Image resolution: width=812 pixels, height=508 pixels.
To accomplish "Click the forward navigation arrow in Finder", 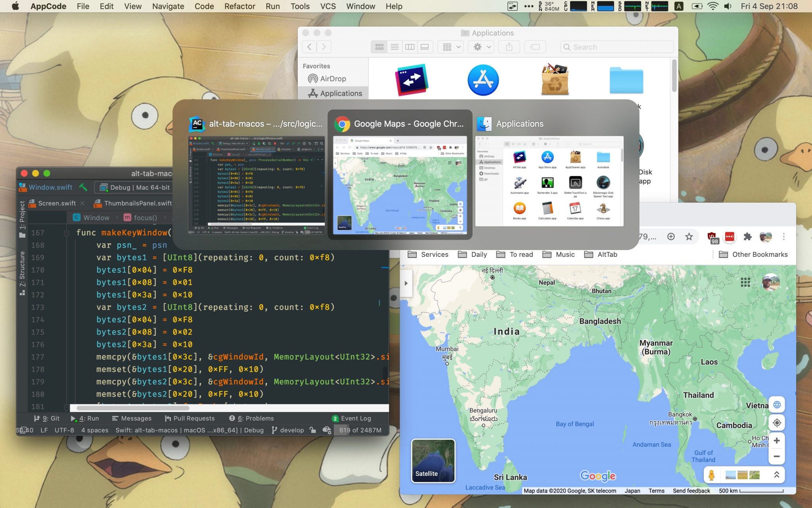I will click(x=324, y=47).
